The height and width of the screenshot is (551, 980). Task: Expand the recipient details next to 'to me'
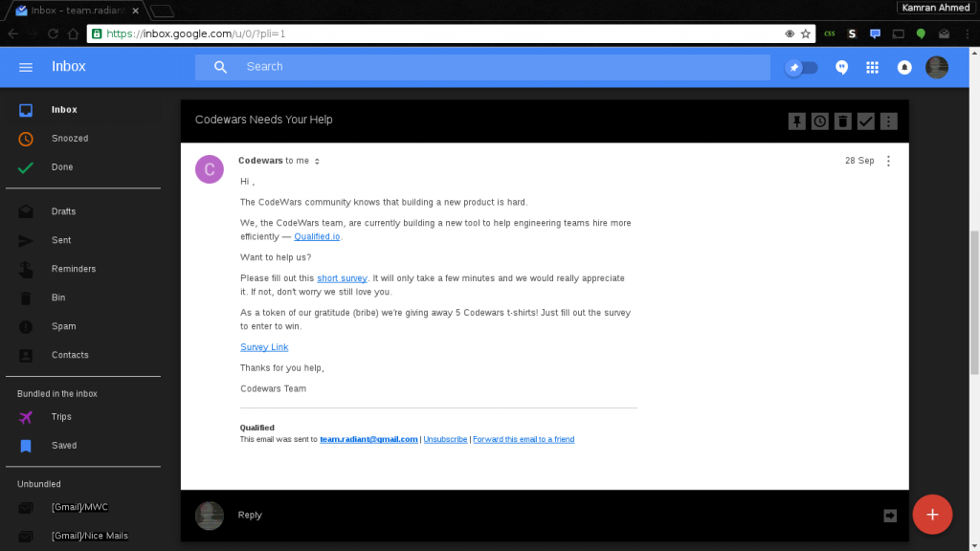coord(317,161)
